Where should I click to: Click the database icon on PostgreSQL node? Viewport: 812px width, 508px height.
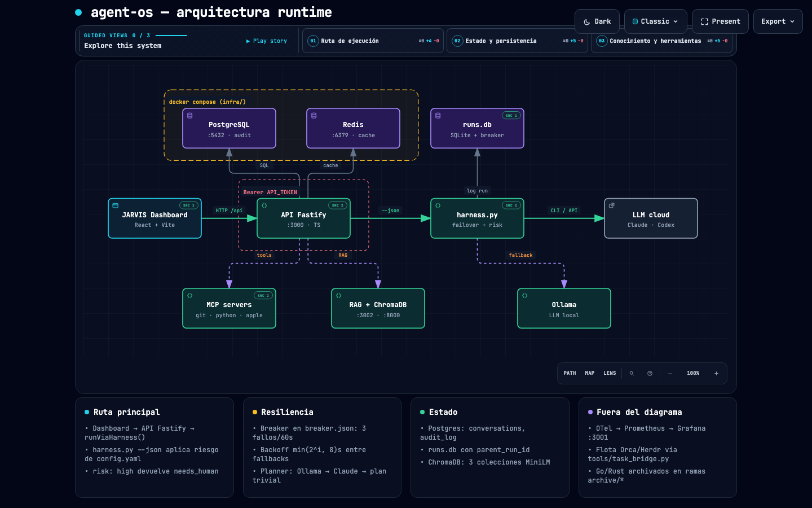[190, 116]
